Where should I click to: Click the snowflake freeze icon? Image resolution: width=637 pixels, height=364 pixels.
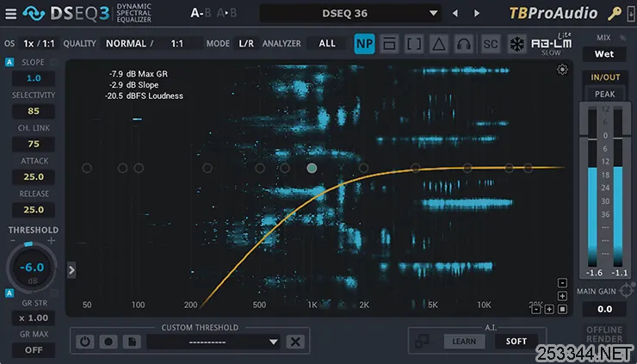click(516, 44)
